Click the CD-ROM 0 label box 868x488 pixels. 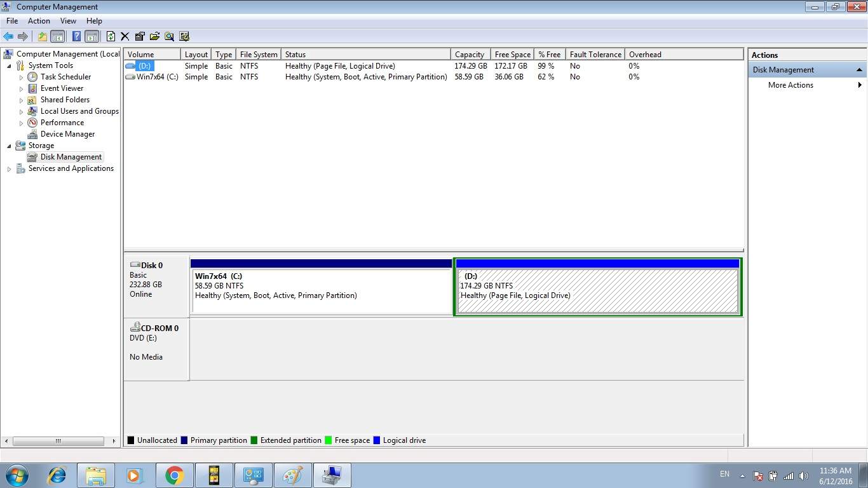[156, 349]
